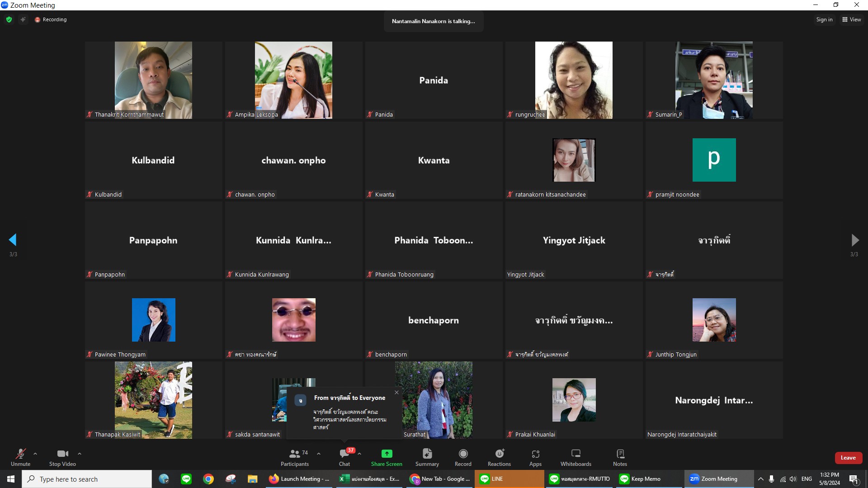Click the Windows Start button
This screenshot has width=868, height=488.
point(11,479)
